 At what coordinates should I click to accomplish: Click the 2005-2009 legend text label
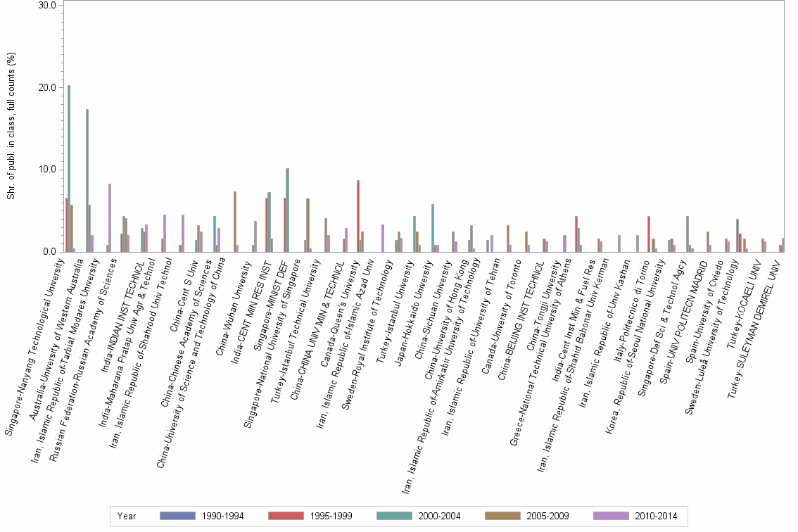(546, 516)
